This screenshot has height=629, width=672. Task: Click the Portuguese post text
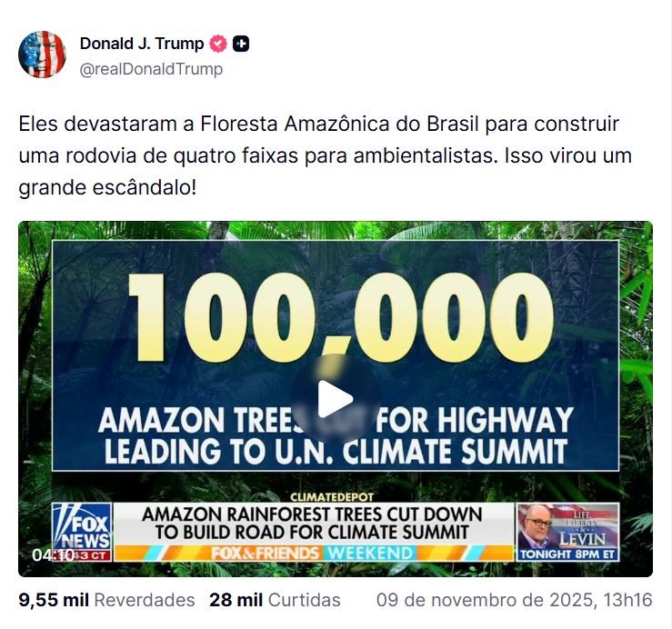click(325, 155)
